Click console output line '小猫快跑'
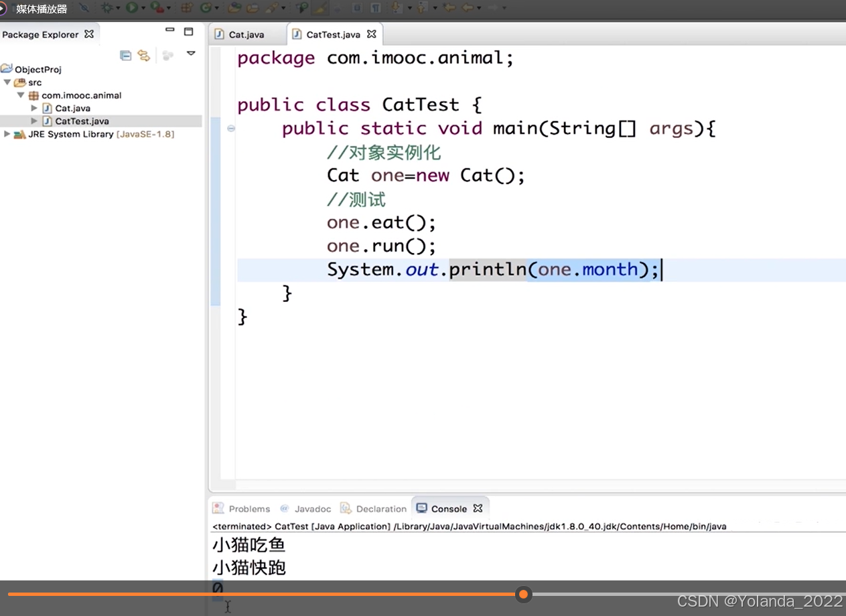846x616 pixels. 249,568
